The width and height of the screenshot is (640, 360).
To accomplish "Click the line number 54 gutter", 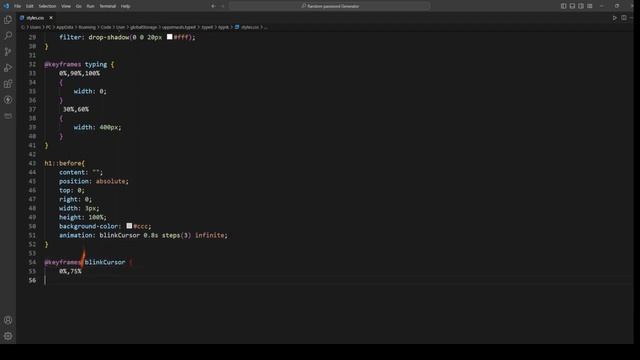I will click(x=32, y=262).
